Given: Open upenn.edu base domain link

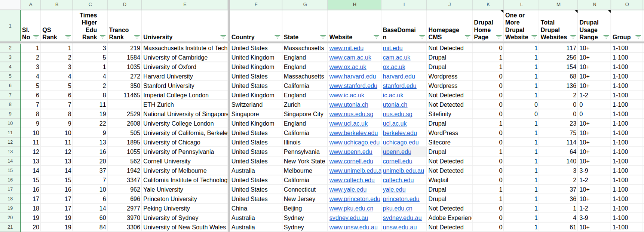Looking at the screenshot, I should click(397, 152).
